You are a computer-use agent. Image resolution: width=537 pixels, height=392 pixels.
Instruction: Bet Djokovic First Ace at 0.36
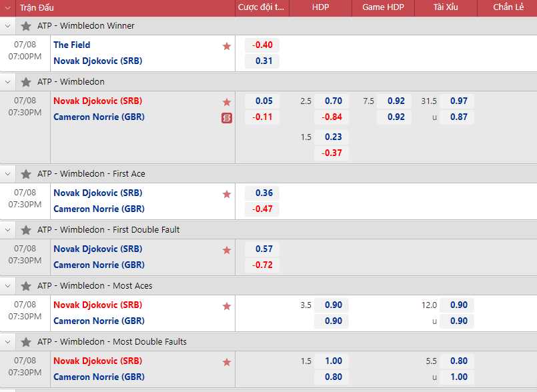262,193
